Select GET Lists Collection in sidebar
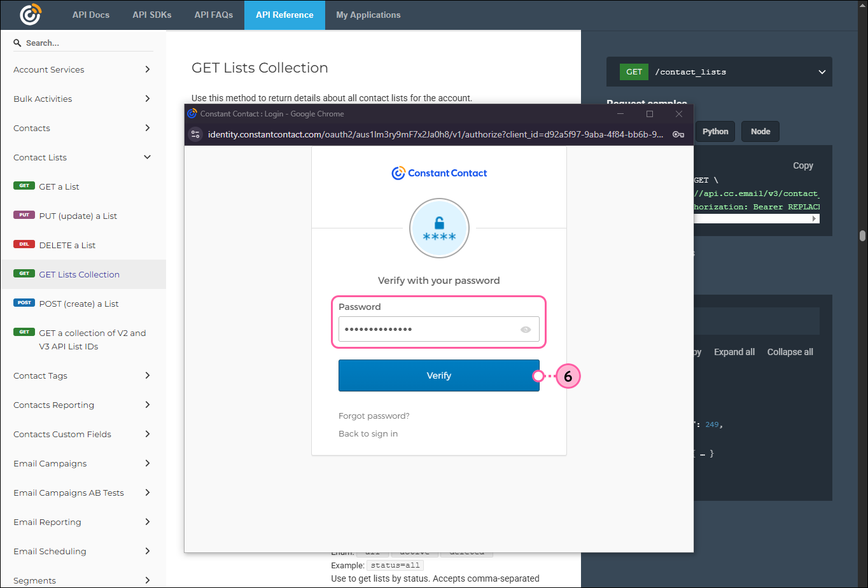The image size is (868, 588). [x=83, y=274]
